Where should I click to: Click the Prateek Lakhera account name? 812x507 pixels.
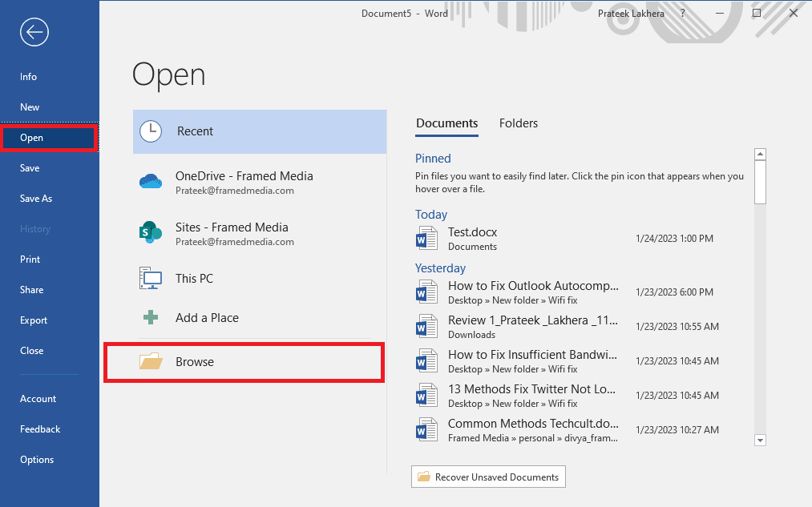pos(631,14)
